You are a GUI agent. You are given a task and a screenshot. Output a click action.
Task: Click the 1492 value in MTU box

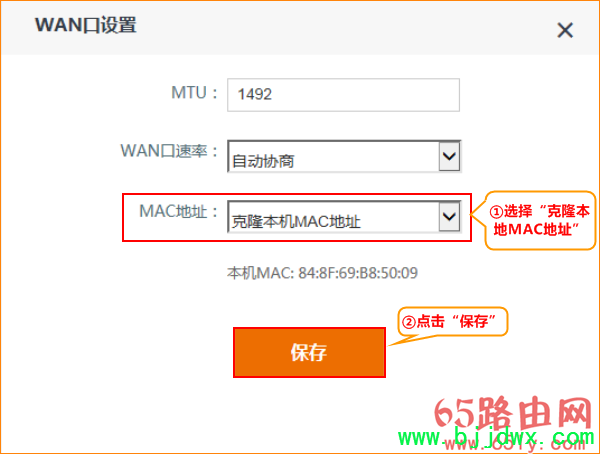(x=254, y=94)
